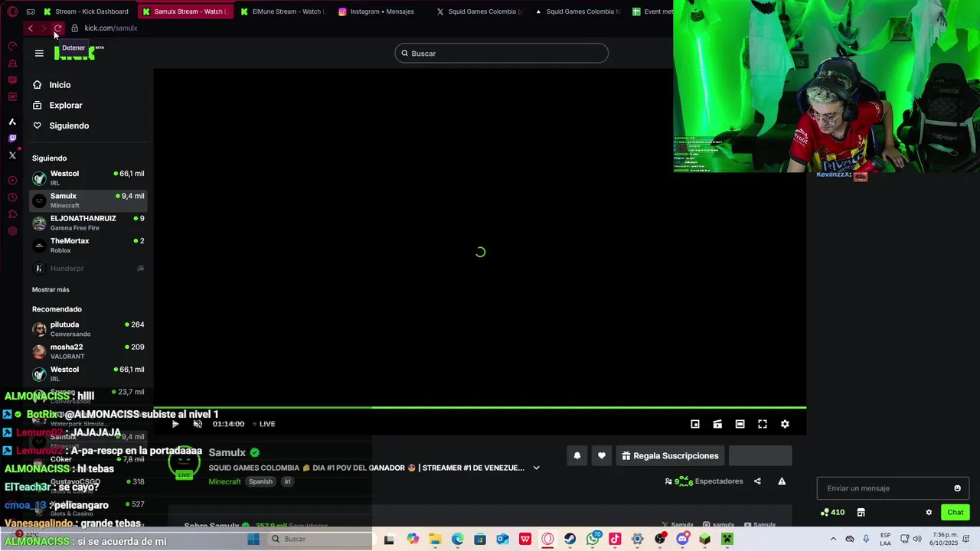Viewport: 980px width, 551px height.
Task: Open X in the Opera sidebar
Action: [x=12, y=155]
